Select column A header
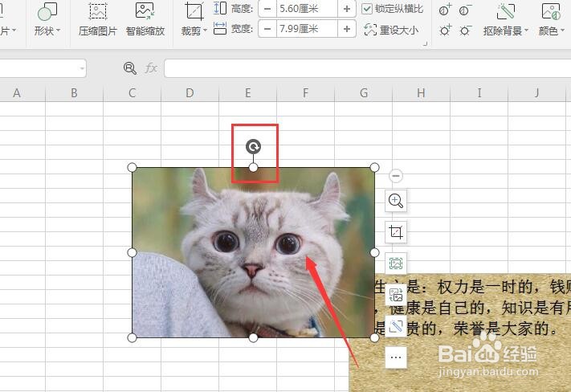Screen dimensions: 571x392 point(16,93)
